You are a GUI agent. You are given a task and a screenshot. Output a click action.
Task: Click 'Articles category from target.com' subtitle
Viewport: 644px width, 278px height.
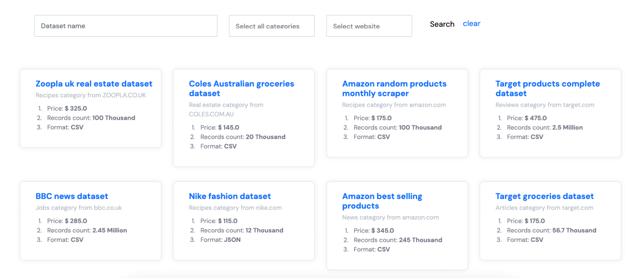point(544,208)
